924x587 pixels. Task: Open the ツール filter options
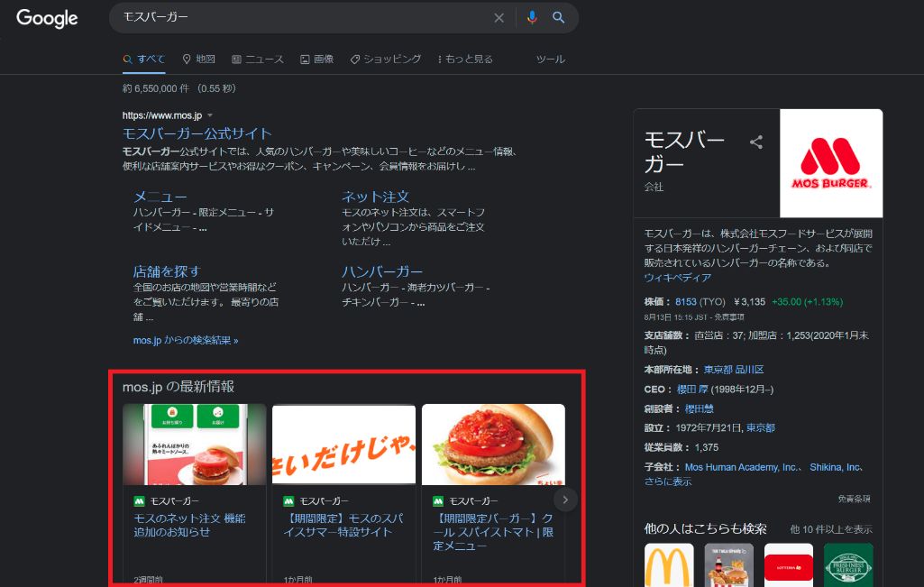(550, 59)
